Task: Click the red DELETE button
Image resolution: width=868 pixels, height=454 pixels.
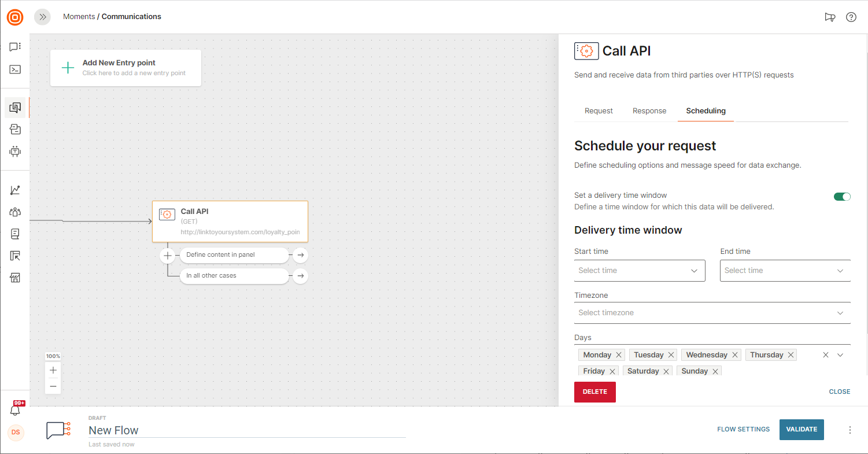Action: (x=594, y=392)
